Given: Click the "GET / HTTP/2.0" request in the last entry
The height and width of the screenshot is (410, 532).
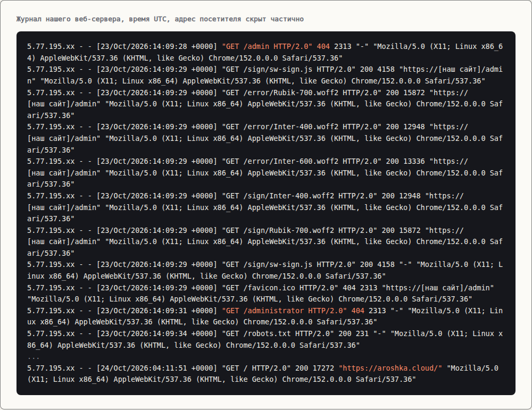Looking at the screenshot, I should point(256,368).
